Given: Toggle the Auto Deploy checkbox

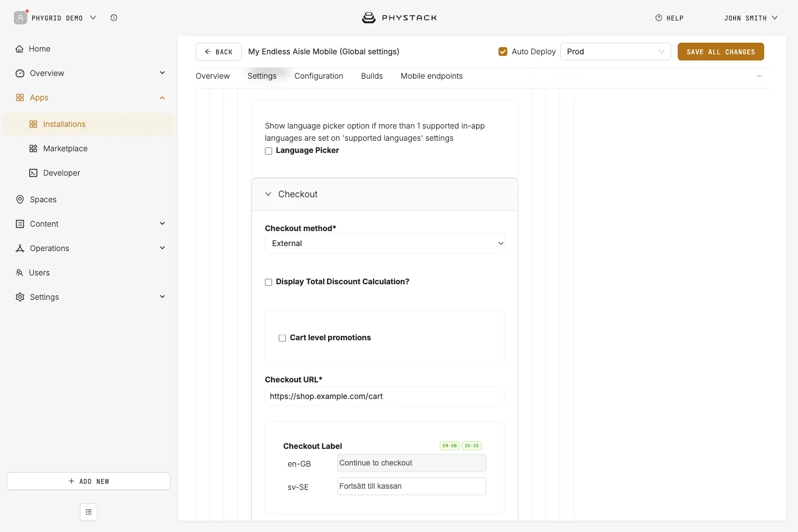Looking at the screenshot, I should click(x=503, y=52).
